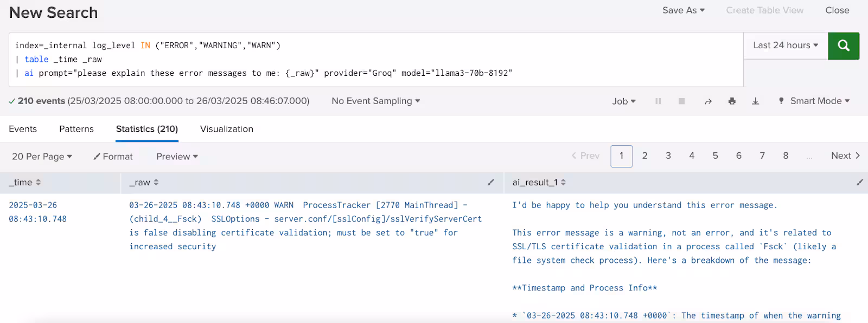Expand the Save As menu
The width and height of the screenshot is (868, 323).
[x=683, y=10]
